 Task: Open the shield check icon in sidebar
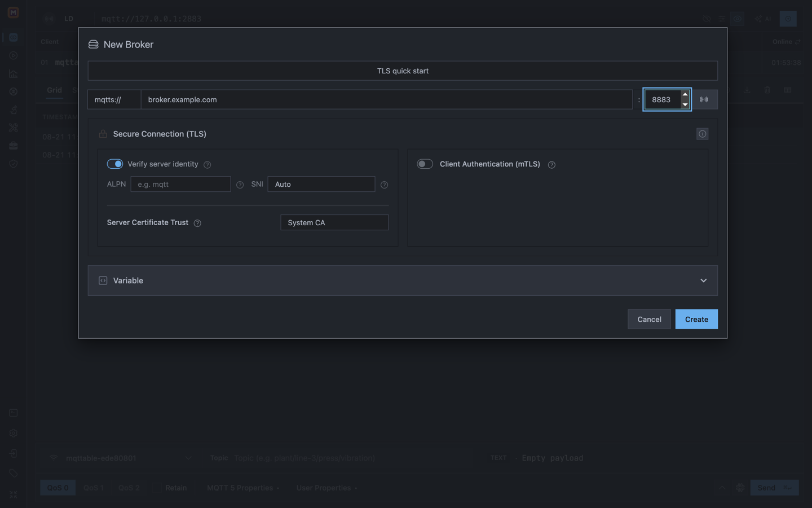pos(13,164)
